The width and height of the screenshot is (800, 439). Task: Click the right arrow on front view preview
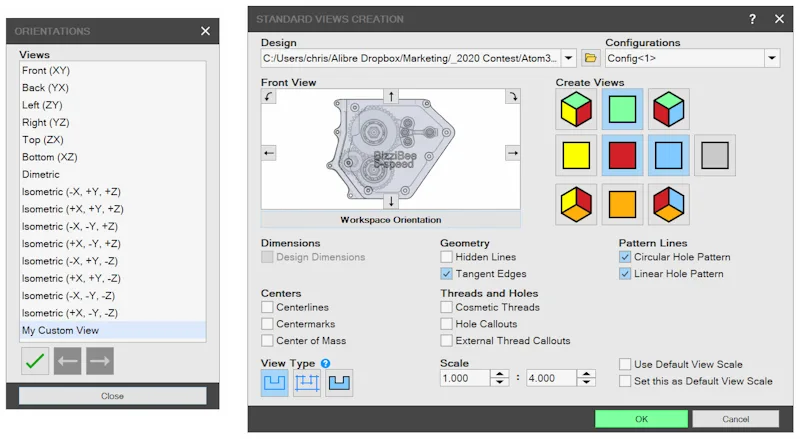coord(513,153)
